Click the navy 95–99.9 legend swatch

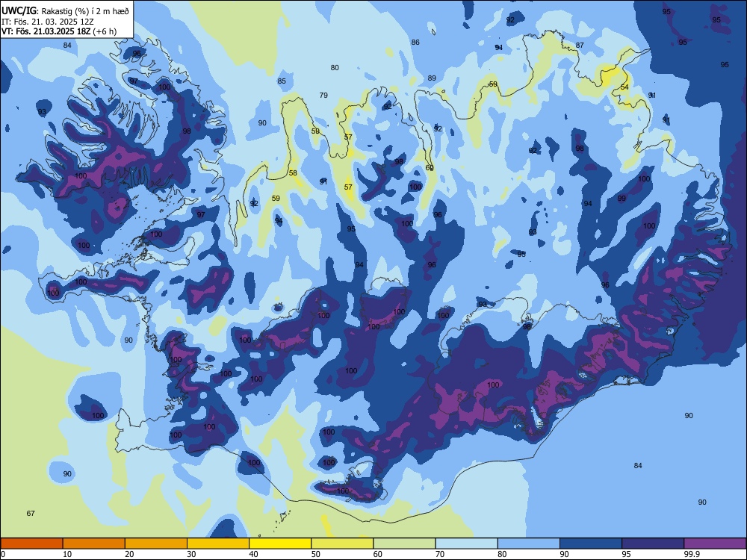tap(653, 544)
